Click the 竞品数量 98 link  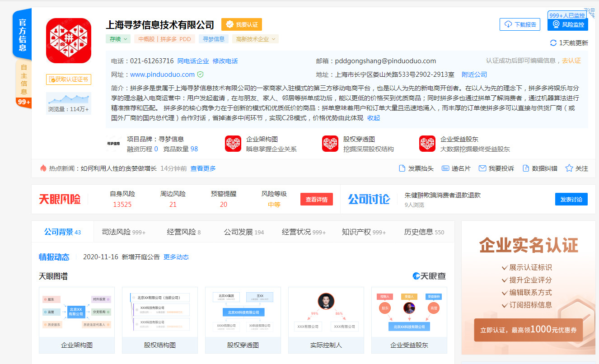(181, 149)
